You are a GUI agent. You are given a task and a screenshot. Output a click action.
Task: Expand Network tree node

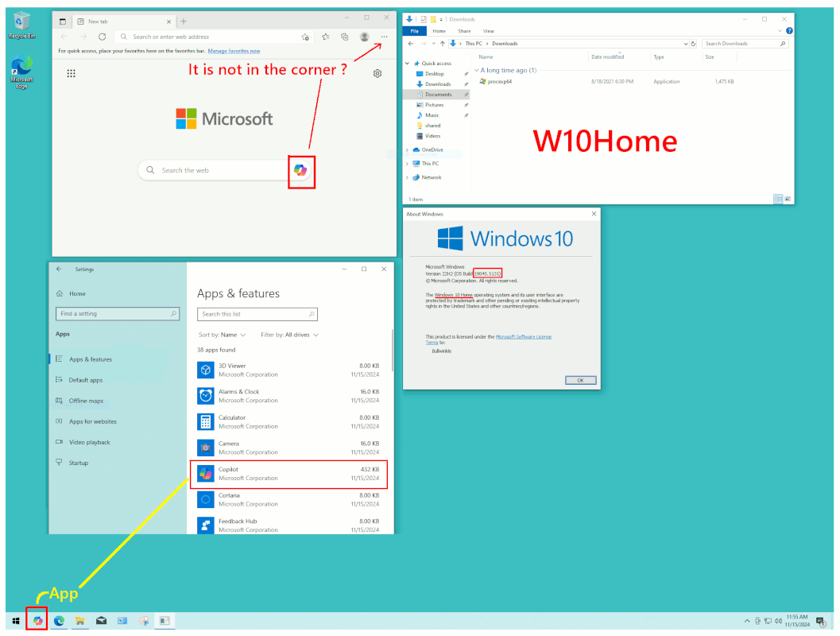[407, 177]
